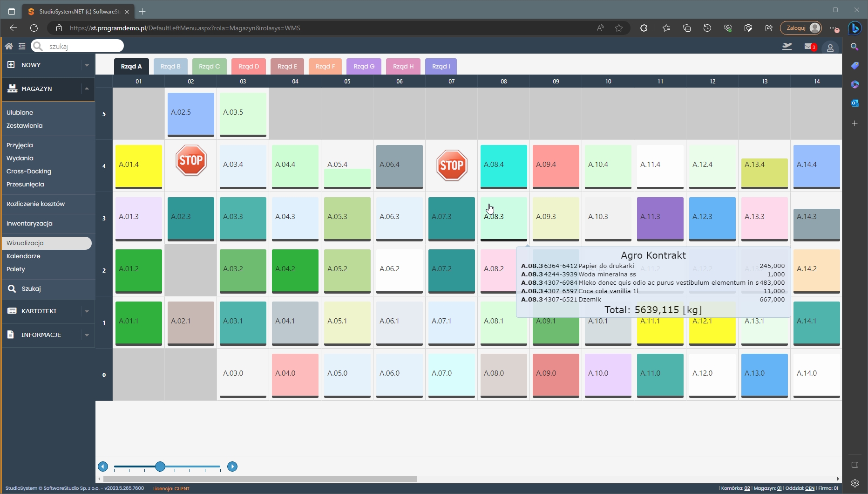Screen dimensions: 868x494
Task: Open mail messages icon with badge
Action: 810,47
